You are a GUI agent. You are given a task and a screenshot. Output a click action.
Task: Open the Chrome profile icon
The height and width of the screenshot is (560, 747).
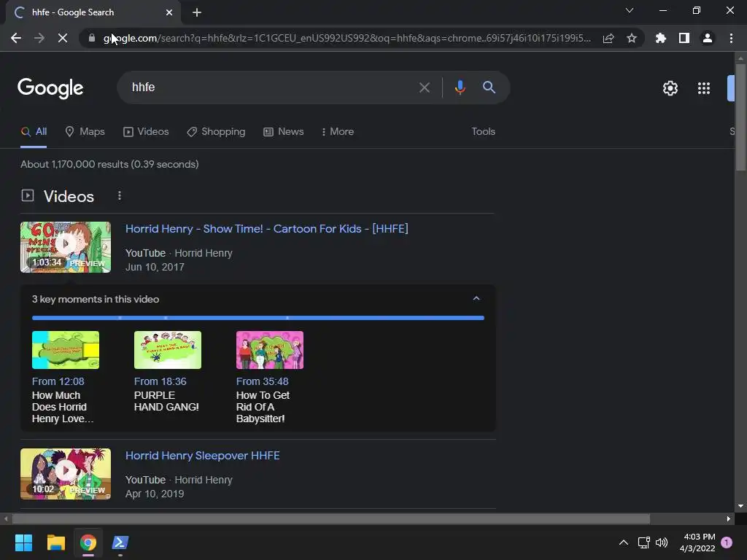(x=708, y=38)
